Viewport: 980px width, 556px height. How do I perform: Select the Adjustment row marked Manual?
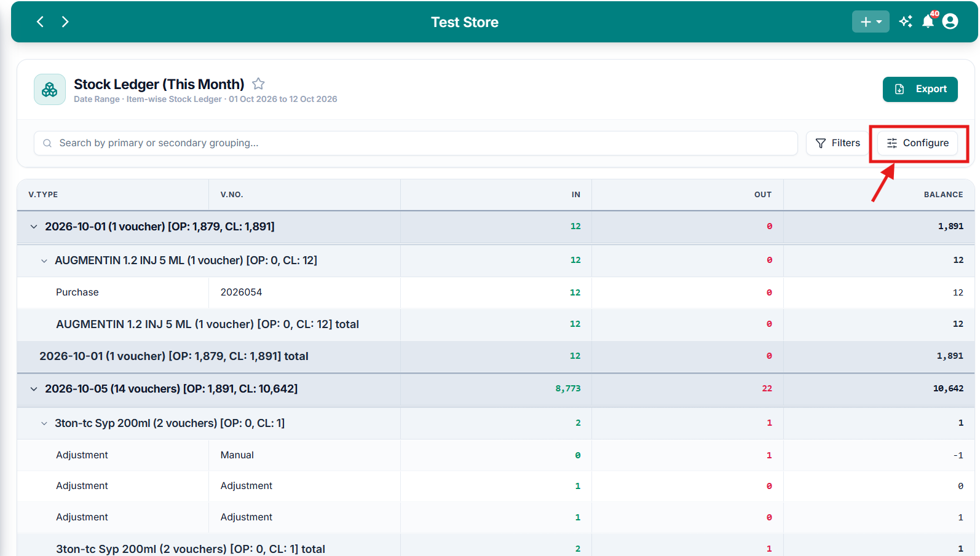pyautogui.click(x=496, y=455)
